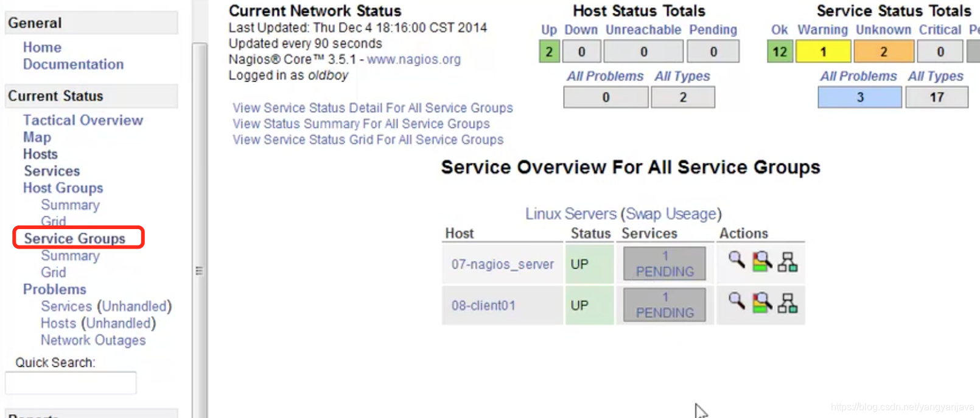Open Host Groups overview
This screenshot has height=418, width=980.
(x=63, y=188)
